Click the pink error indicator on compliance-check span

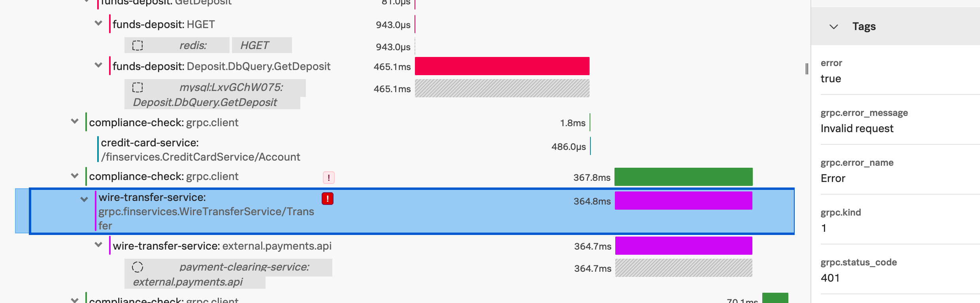click(x=329, y=178)
